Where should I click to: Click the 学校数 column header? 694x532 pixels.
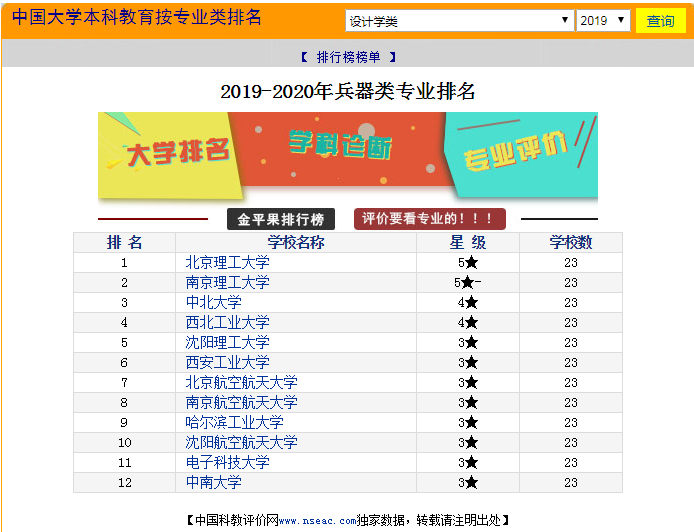point(571,243)
